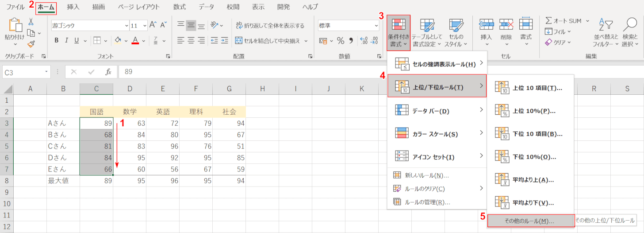
Task: Click the text orientation icon
Action: tap(215, 25)
